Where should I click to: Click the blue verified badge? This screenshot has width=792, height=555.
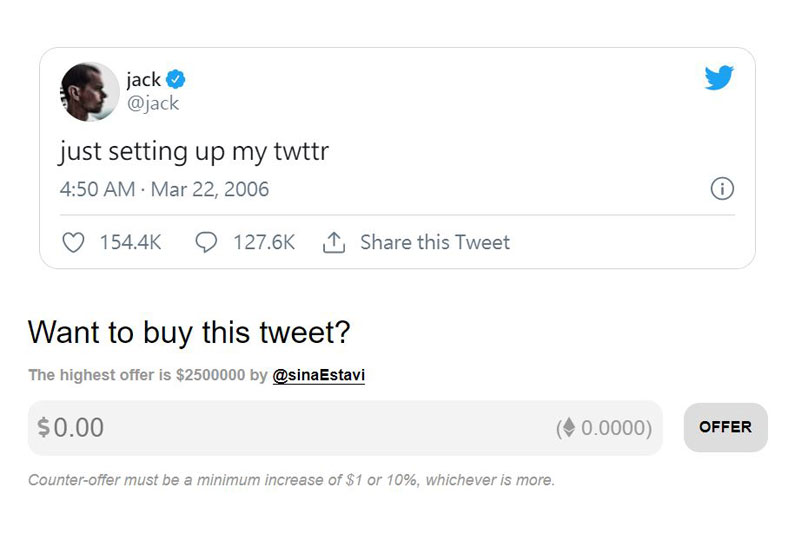pyautogui.click(x=174, y=80)
